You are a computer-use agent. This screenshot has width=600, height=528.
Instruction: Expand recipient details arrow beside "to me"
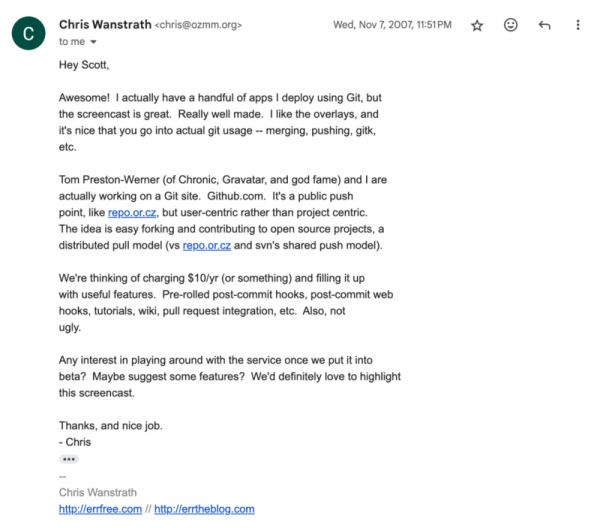point(94,42)
